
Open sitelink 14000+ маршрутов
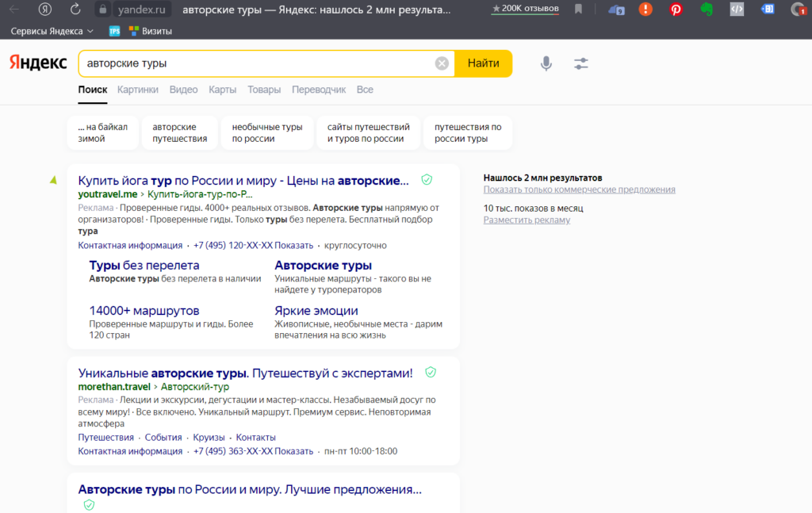(144, 311)
